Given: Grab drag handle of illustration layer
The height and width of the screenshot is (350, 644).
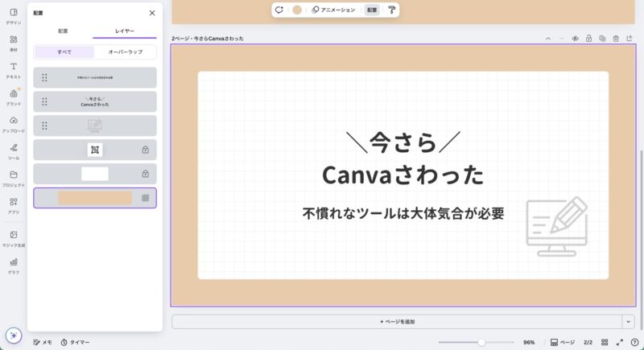Looking at the screenshot, I should tap(44, 126).
